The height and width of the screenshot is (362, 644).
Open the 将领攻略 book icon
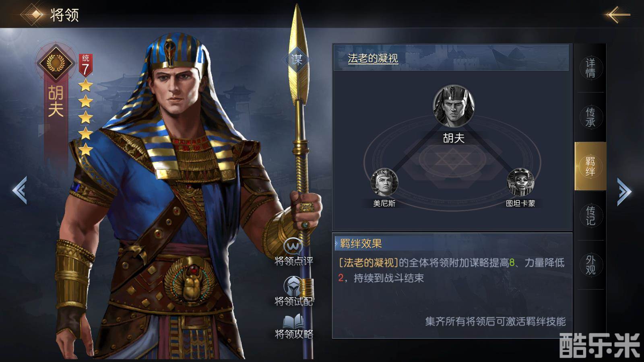pos(293,322)
